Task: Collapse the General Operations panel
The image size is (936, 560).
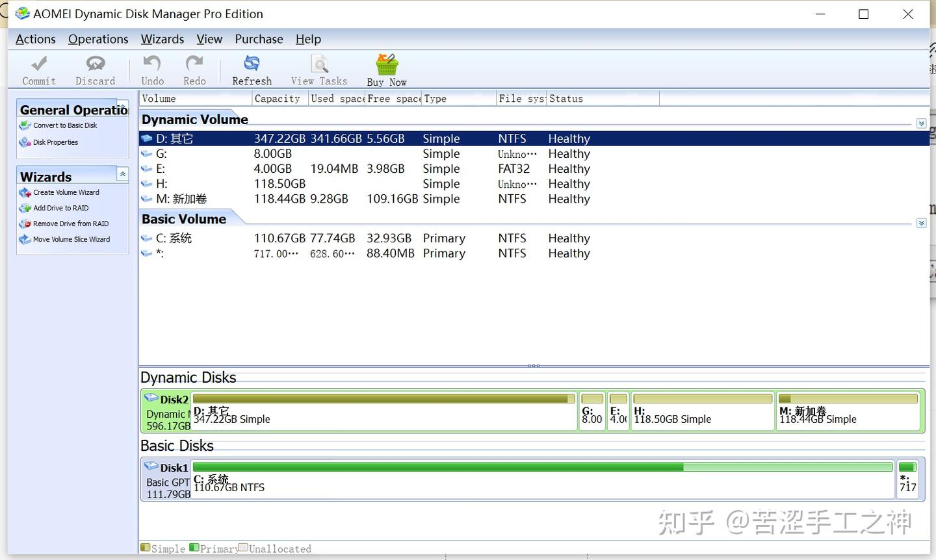Action: point(122,107)
